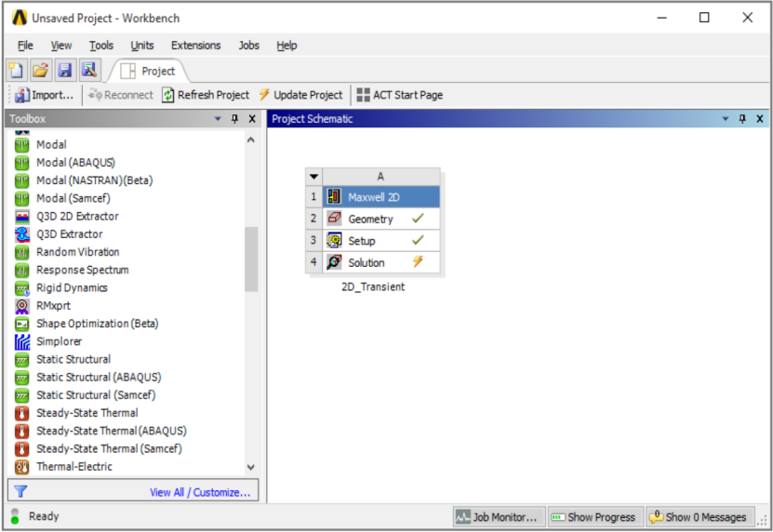Open the Toolbox panel dropdown arrow
Image resolution: width=773 pixels, height=532 pixels.
[218, 119]
